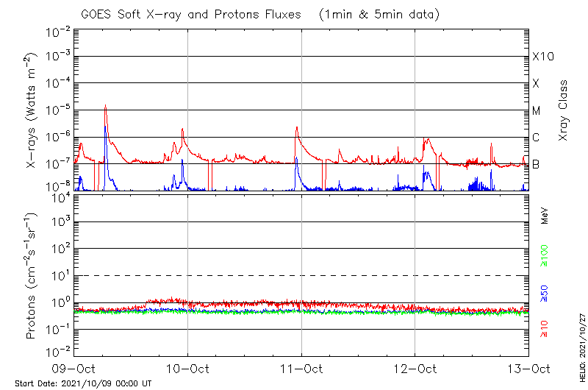Click the 13-Oct date label
The height and width of the screenshot is (390, 588).
(x=528, y=369)
